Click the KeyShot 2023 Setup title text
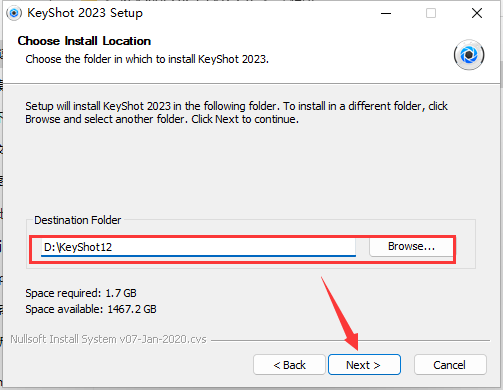Image resolution: width=503 pixels, height=390 pixels. coord(85,13)
